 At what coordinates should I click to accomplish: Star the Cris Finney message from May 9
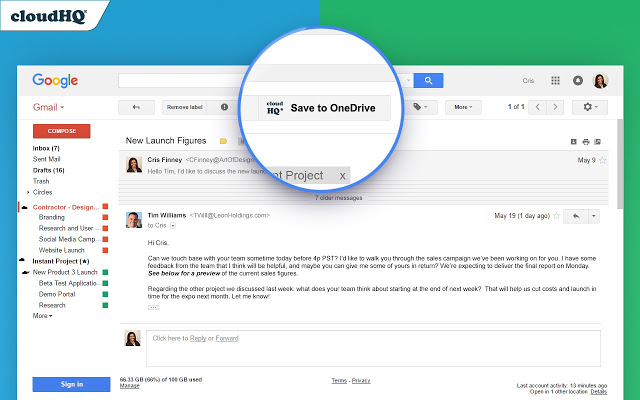pos(602,160)
